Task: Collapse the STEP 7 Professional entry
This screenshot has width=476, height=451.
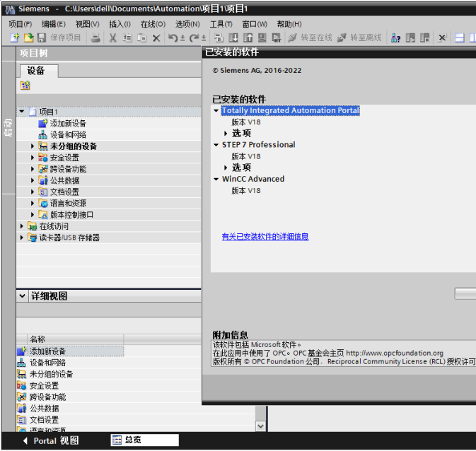Action: pos(216,145)
